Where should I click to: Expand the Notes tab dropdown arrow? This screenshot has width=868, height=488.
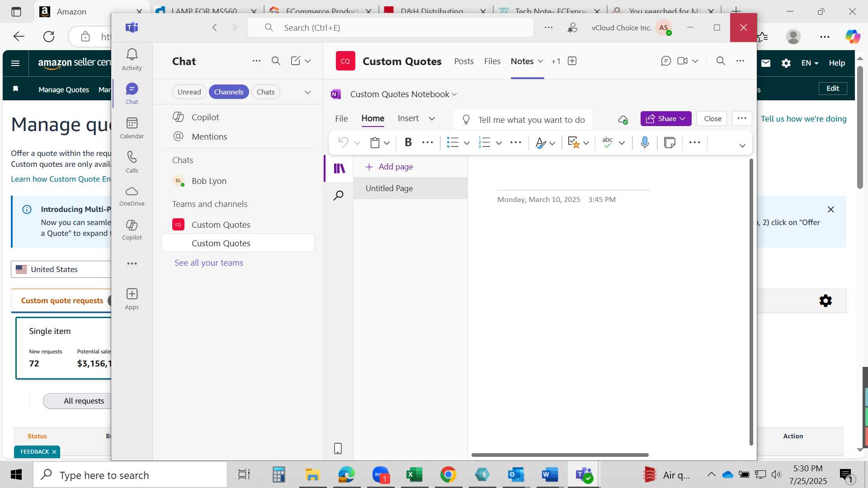[x=540, y=61]
